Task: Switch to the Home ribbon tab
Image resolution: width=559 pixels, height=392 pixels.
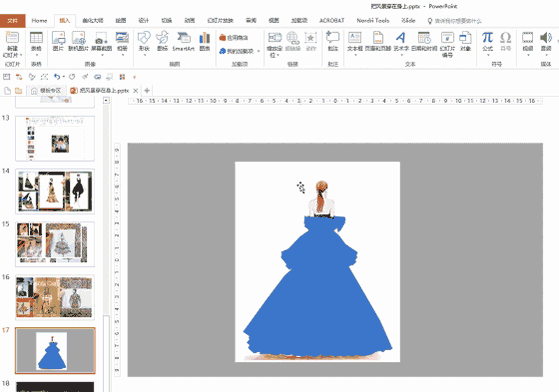Action: coord(39,21)
